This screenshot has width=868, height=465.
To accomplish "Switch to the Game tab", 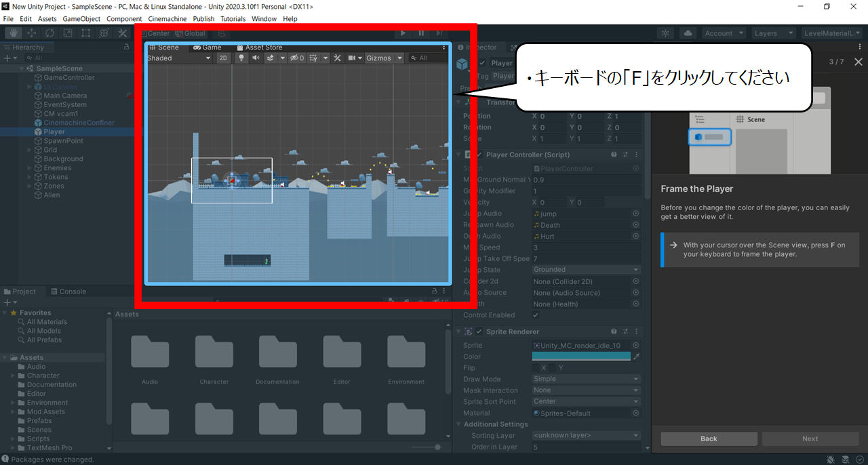I will tap(207, 47).
